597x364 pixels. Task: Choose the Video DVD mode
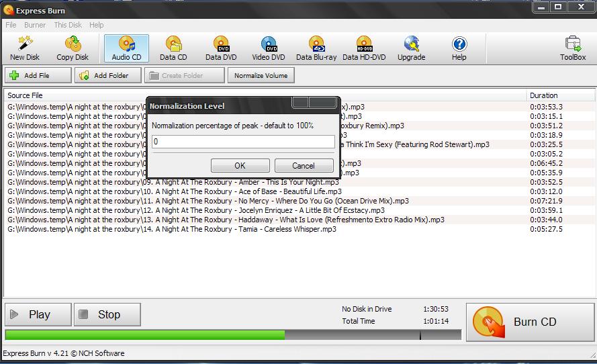269,48
